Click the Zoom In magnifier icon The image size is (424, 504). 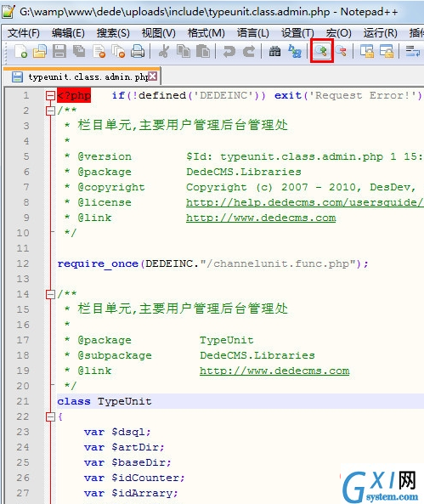(x=321, y=51)
